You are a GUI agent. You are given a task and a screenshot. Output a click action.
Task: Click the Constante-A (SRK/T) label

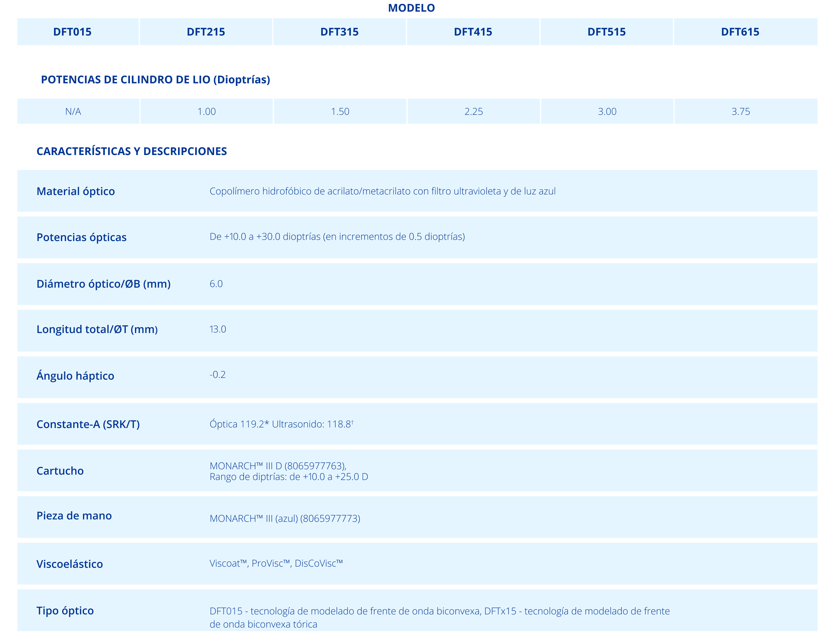[x=88, y=424]
